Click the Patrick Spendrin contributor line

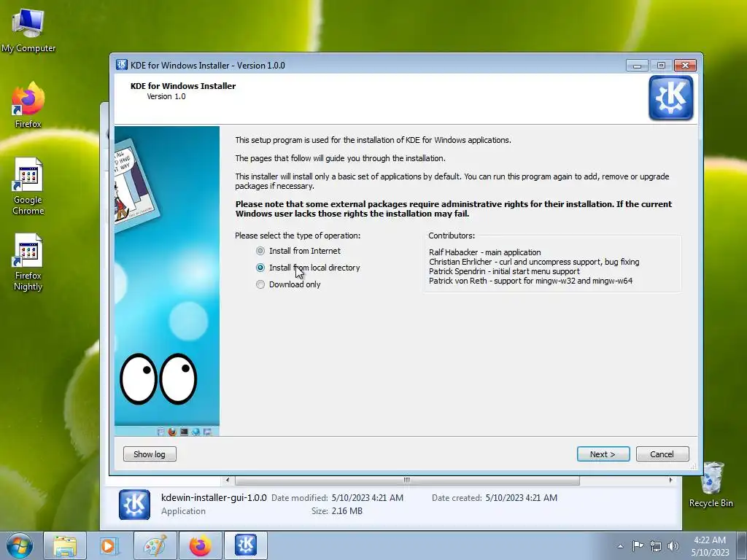(504, 271)
